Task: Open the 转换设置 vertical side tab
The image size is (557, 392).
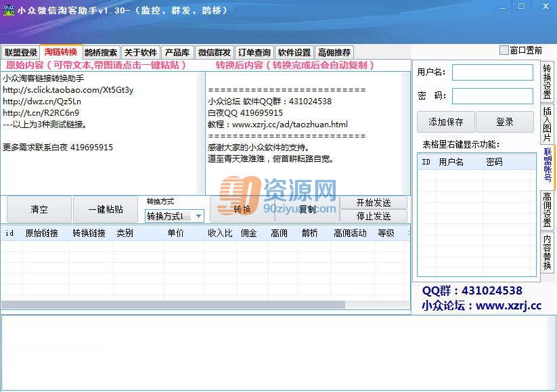Action: coord(547,82)
